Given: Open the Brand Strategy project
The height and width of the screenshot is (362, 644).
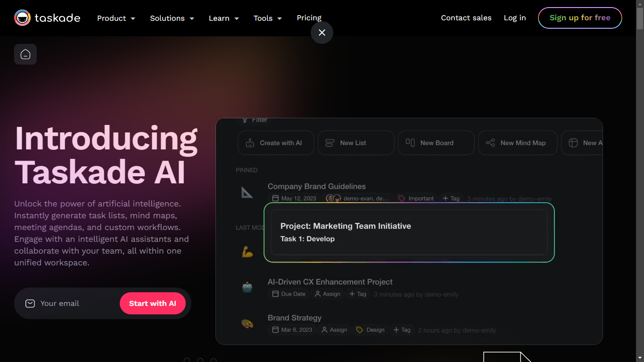Looking at the screenshot, I should click(x=295, y=318).
